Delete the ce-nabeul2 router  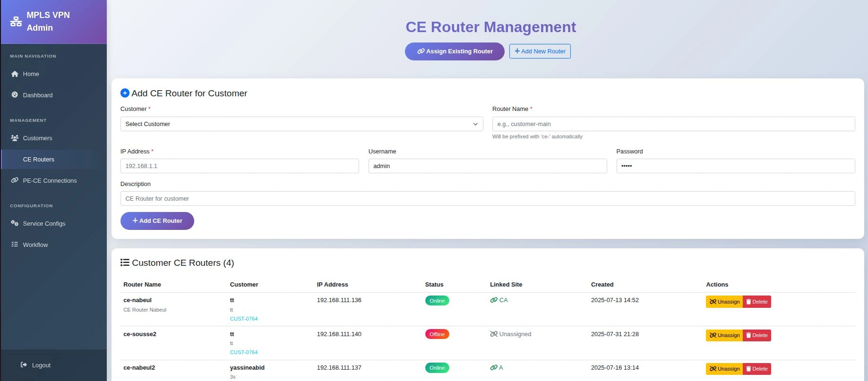757,369
